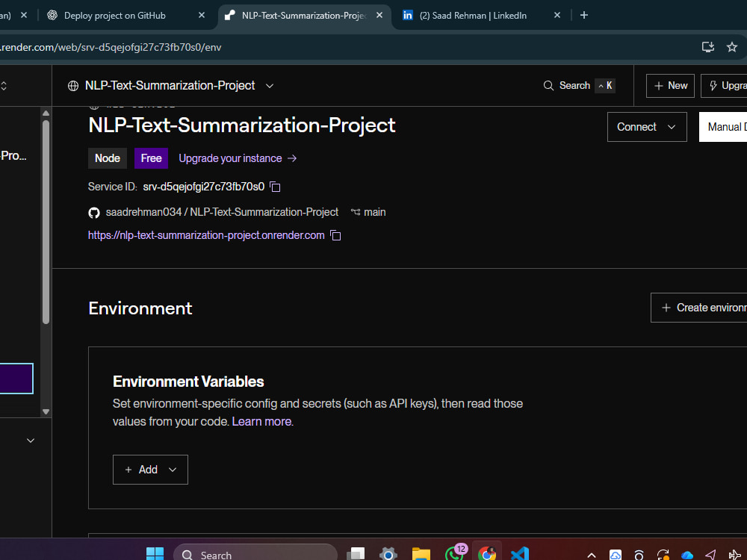Viewport: 747px width, 560px height.
Task: Click the OneDrive cloud tray icon
Action: [687, 556]
